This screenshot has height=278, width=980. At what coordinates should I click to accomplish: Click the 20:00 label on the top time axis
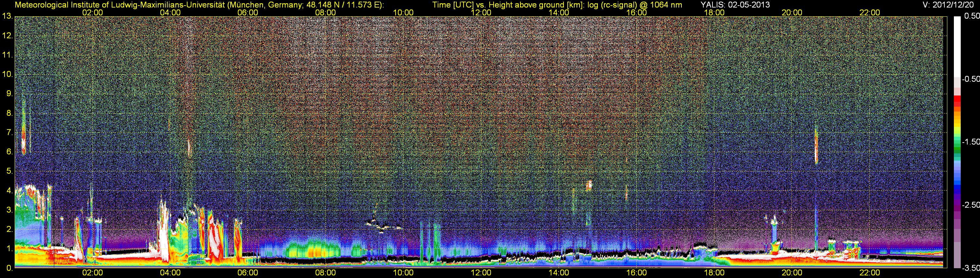[792, 12]
